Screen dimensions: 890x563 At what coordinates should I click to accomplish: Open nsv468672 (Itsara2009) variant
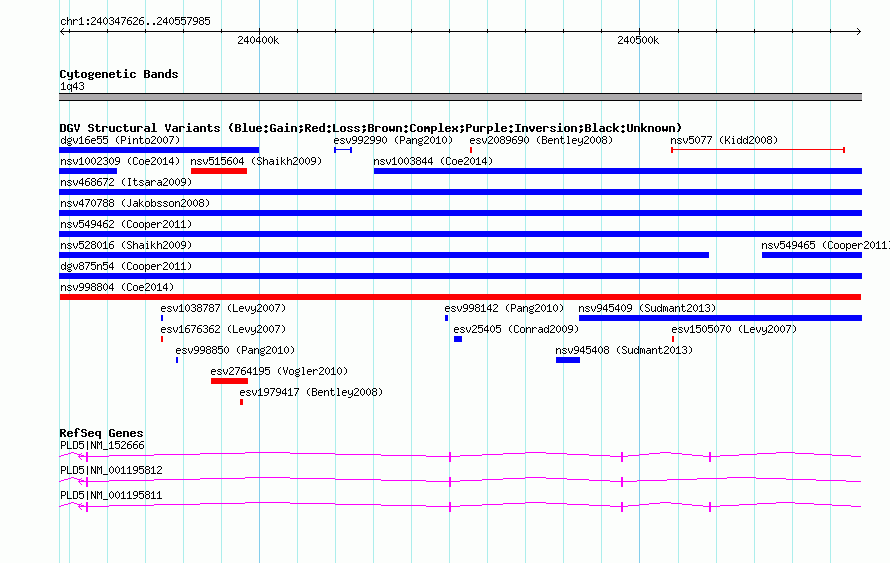pos(126,182)
